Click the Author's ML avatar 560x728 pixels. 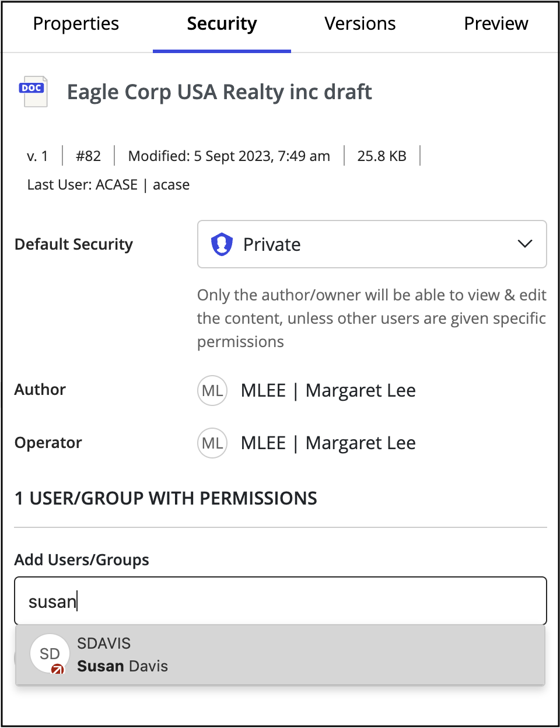click(x=212, y=390)
